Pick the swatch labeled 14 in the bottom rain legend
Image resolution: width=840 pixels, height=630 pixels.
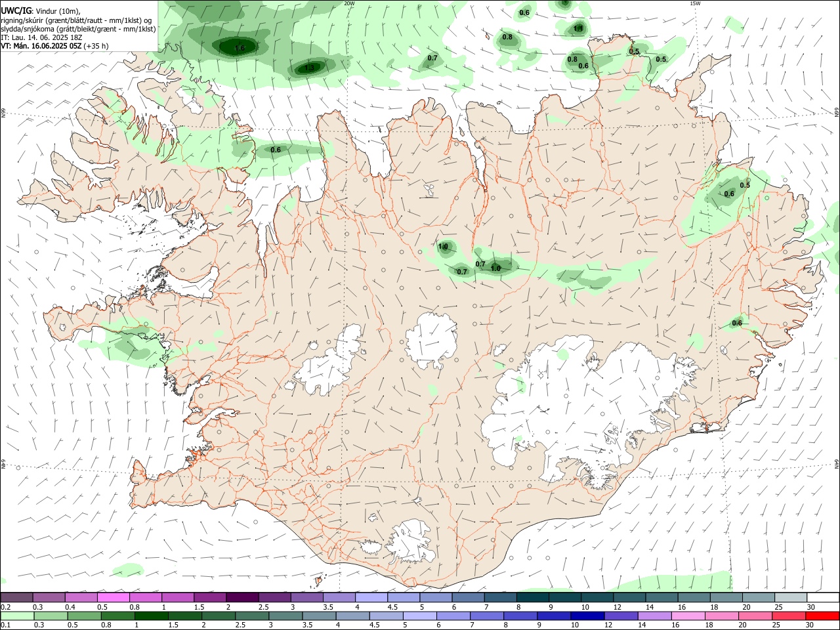click(x=655, y=616)
